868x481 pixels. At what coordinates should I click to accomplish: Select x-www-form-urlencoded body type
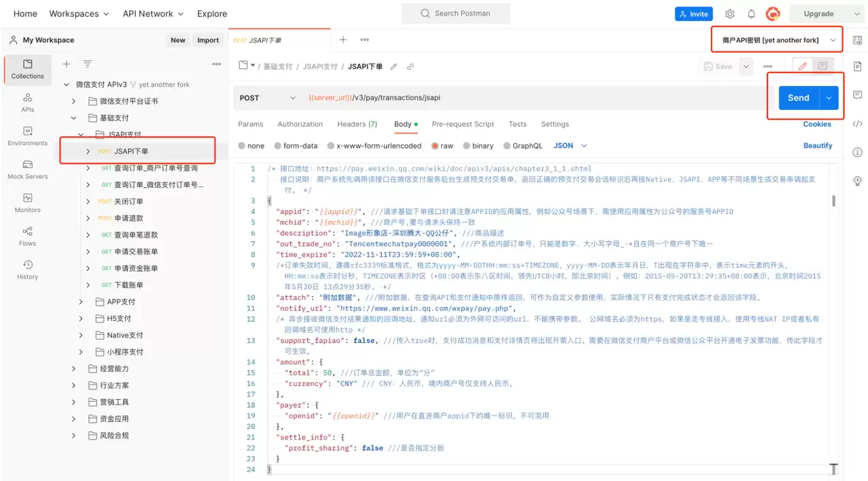point(331,146)
